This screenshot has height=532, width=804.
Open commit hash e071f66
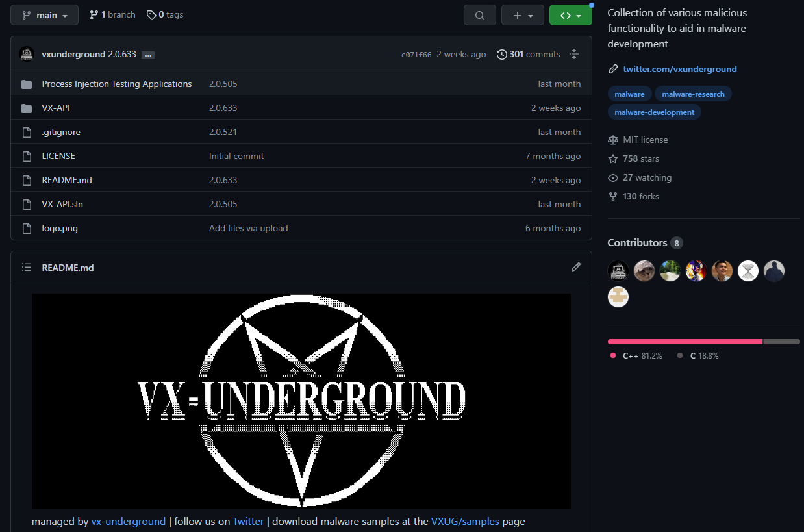tap(416, 55)
